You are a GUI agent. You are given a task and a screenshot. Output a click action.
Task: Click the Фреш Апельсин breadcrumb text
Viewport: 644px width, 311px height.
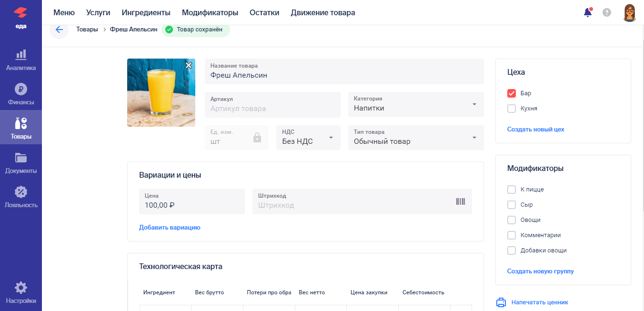(133, 30)
